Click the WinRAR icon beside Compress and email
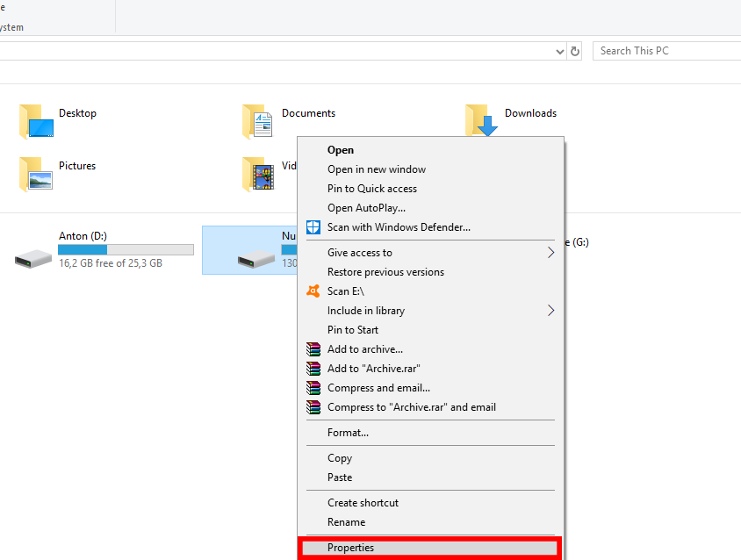Viewport: 741px width, 560px height. (313, 387)
